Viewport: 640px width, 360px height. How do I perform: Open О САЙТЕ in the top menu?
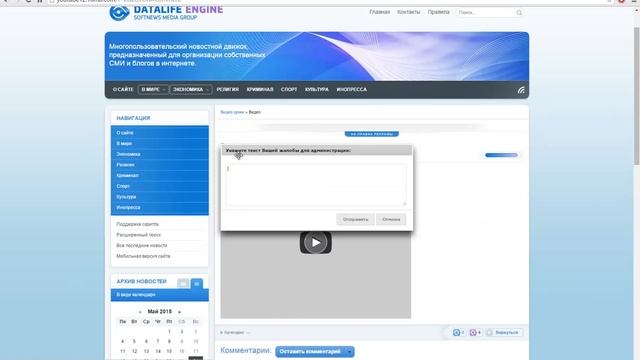[x=123, y=89]
